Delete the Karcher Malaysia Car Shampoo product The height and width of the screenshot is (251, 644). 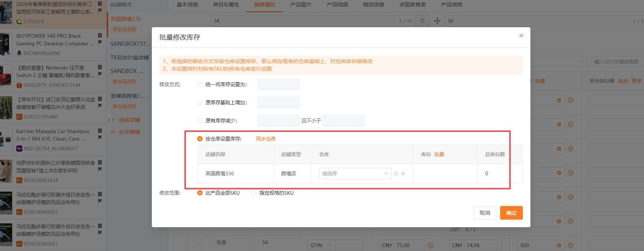(100, 130)
